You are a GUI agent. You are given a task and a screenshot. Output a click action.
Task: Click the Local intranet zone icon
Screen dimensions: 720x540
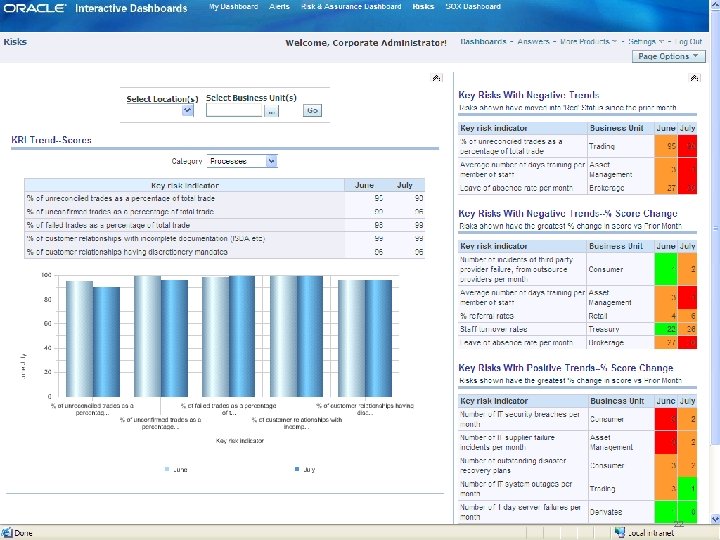click(619, 532)
